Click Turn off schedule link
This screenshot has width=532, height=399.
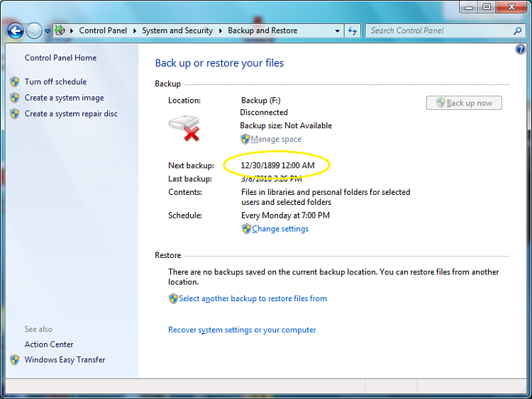click(x=55, y=82)
